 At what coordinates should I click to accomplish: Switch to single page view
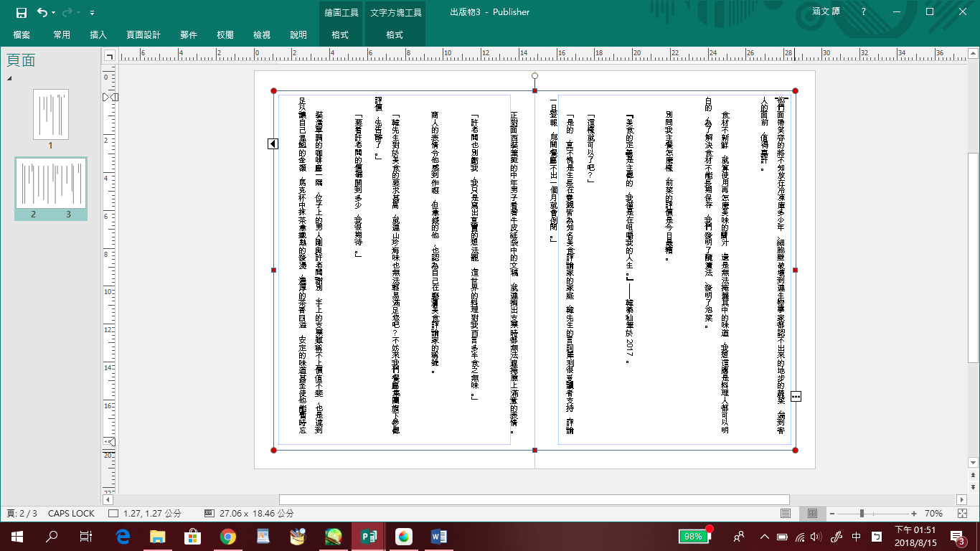786,514
